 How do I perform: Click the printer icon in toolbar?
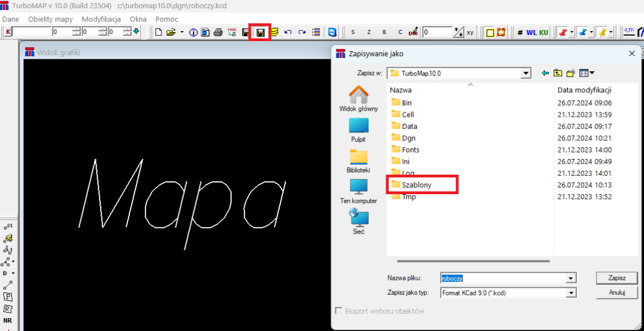218,32
